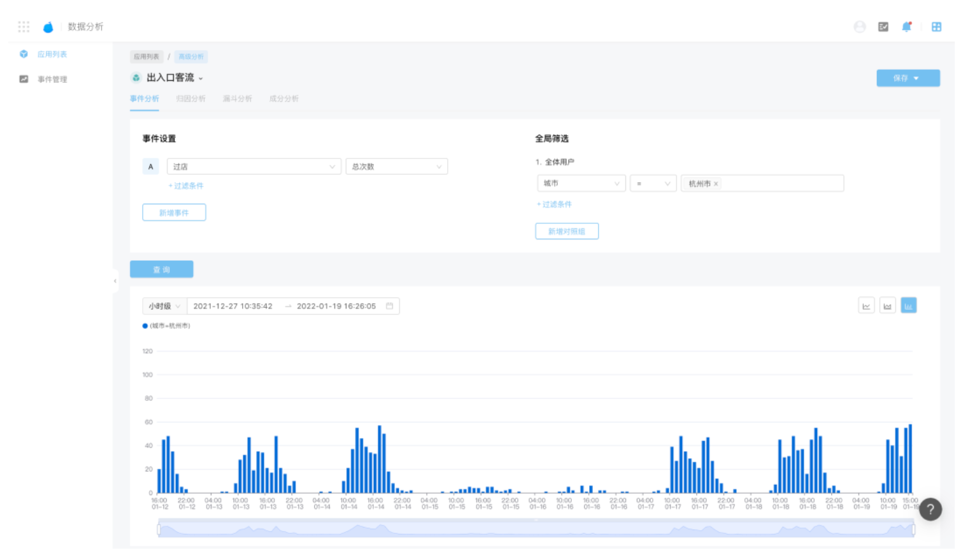
Task: Click the user avatar icon
Action: [860, 27]
